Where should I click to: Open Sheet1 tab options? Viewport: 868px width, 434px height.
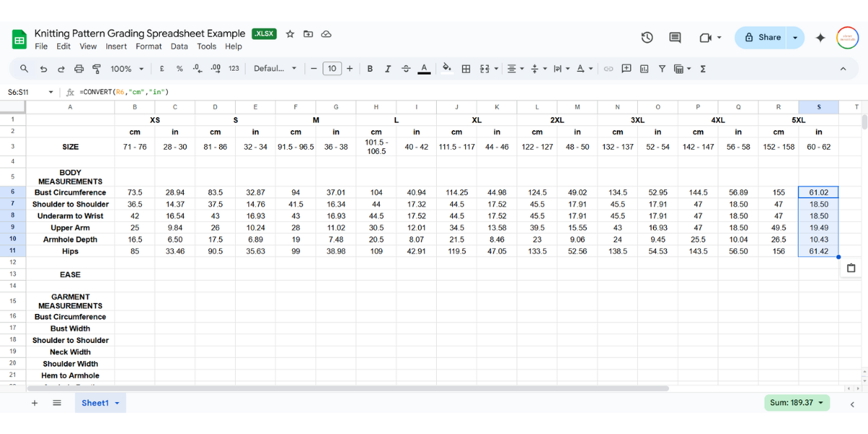point(116,403)
